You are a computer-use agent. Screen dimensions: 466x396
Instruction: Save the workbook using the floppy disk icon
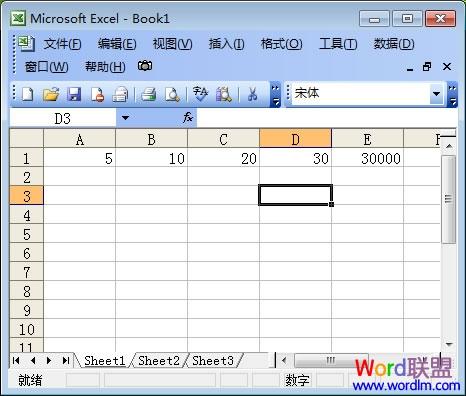(74, 94)
